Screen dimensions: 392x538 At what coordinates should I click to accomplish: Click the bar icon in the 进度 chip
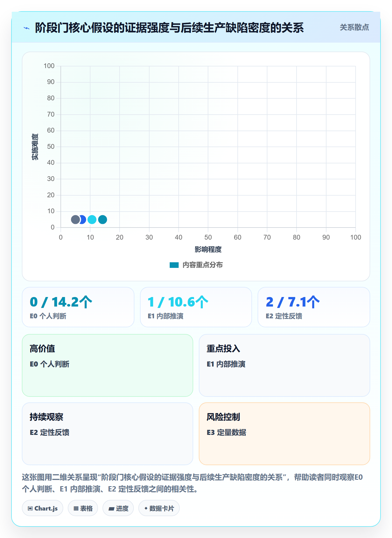(x=111, y=509)
